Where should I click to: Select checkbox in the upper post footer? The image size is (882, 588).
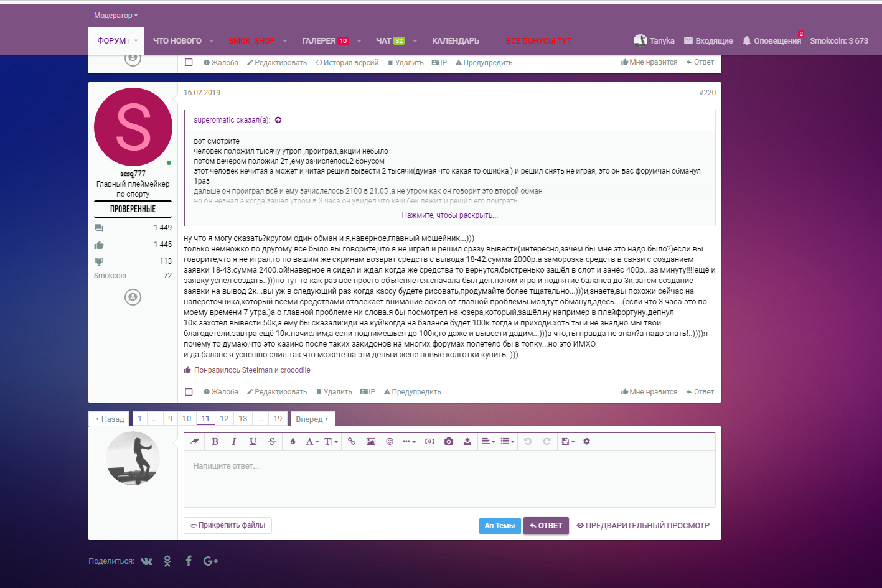[189, 62]
